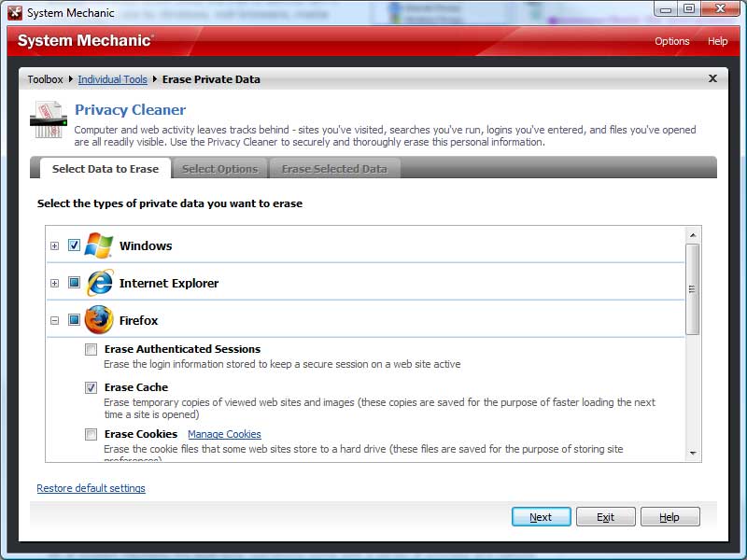Select the Internet Explorer category label
747x560 pixels.
pyautogui.click(x=169, y=283)
